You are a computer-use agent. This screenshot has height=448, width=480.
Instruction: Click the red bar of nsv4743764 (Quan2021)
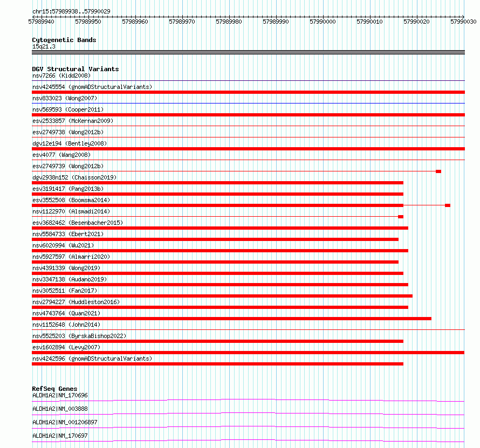tap(232, 319)
